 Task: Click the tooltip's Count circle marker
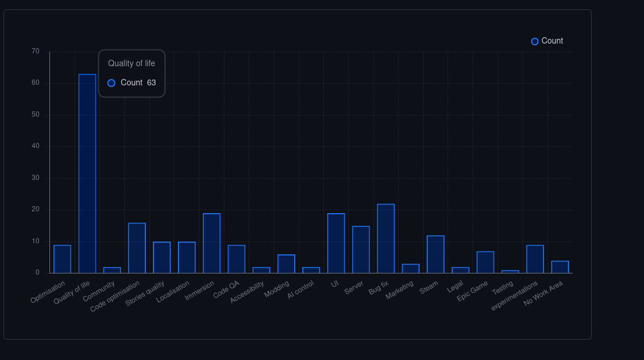click(x=112, y=83)
